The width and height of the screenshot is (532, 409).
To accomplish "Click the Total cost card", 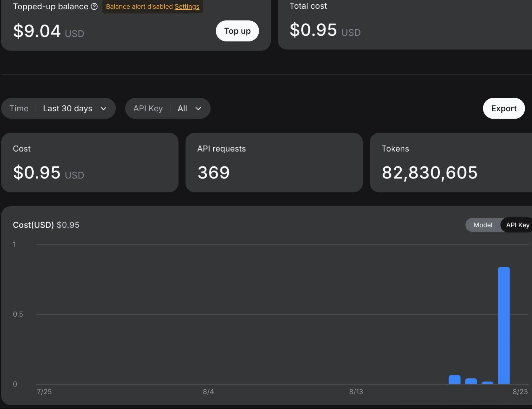I will coord(405,25).
